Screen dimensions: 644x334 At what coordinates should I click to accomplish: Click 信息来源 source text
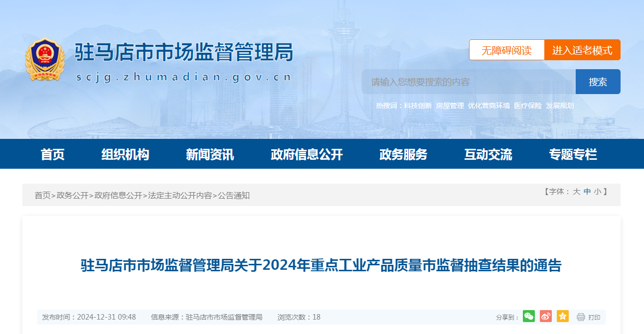point(206,317)
